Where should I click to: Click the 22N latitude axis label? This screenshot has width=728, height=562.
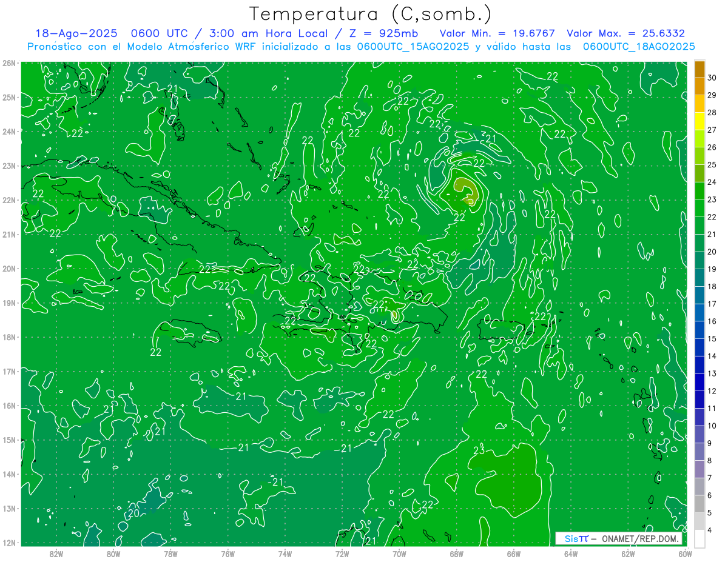point(9,200)
